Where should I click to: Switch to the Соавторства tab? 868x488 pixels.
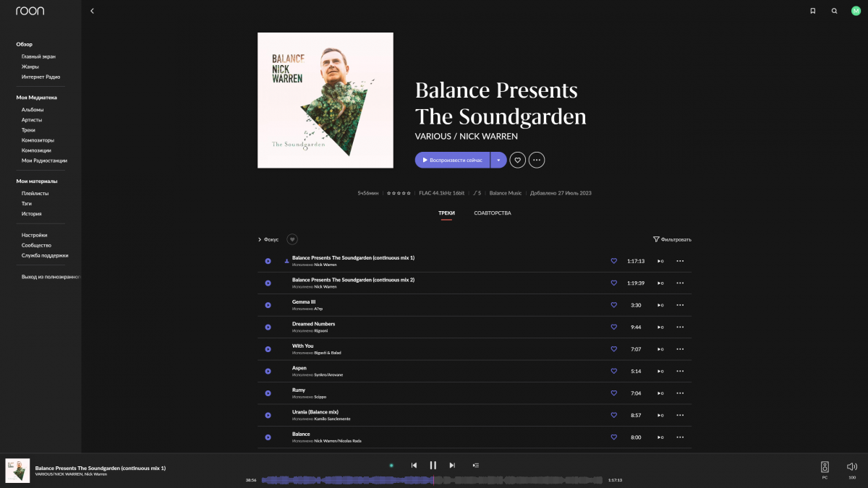pos(493,213)
